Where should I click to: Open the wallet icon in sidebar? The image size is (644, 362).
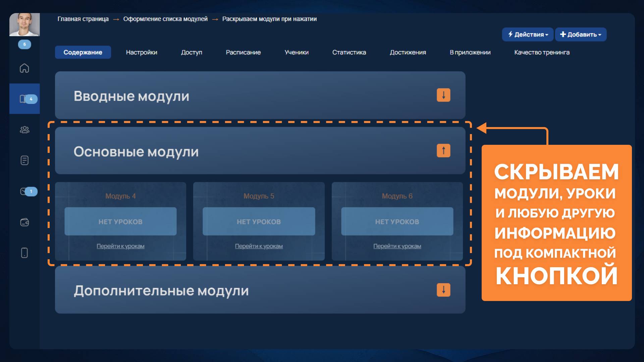point(24,222)
